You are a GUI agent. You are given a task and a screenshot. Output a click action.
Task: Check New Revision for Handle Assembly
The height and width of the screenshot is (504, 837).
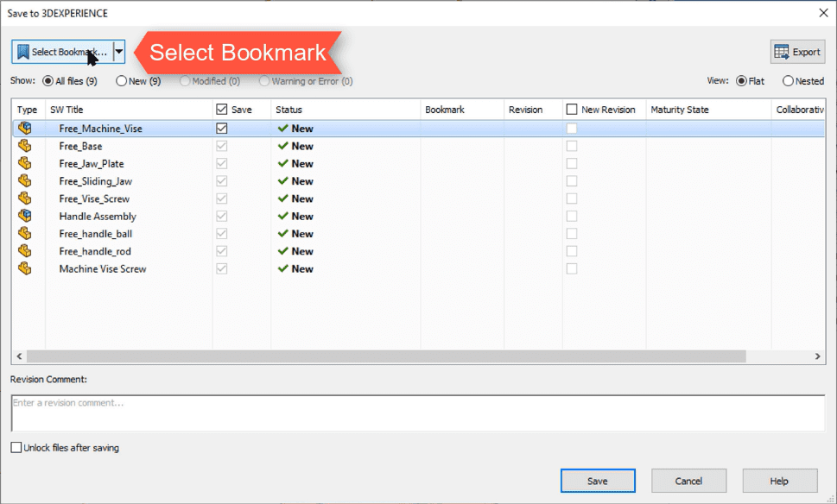572,216
